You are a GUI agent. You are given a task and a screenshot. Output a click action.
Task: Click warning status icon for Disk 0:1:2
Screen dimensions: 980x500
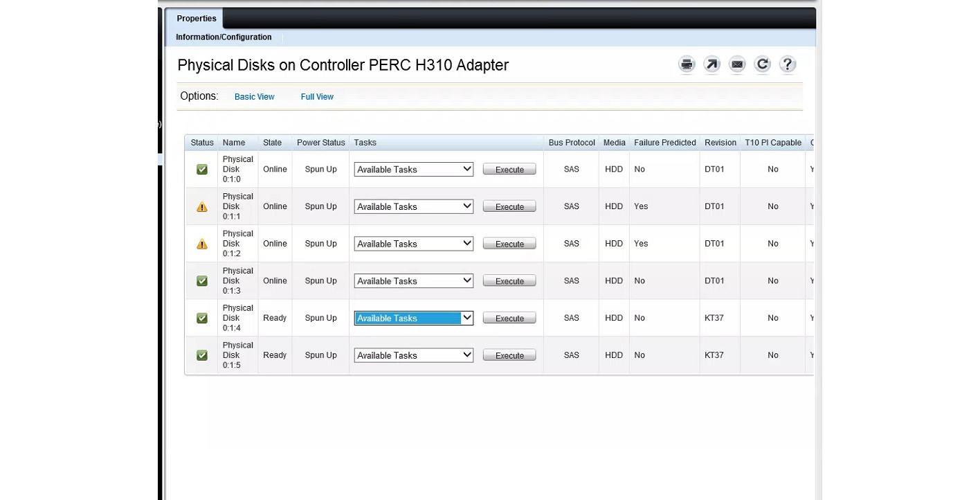pos(202,244)
